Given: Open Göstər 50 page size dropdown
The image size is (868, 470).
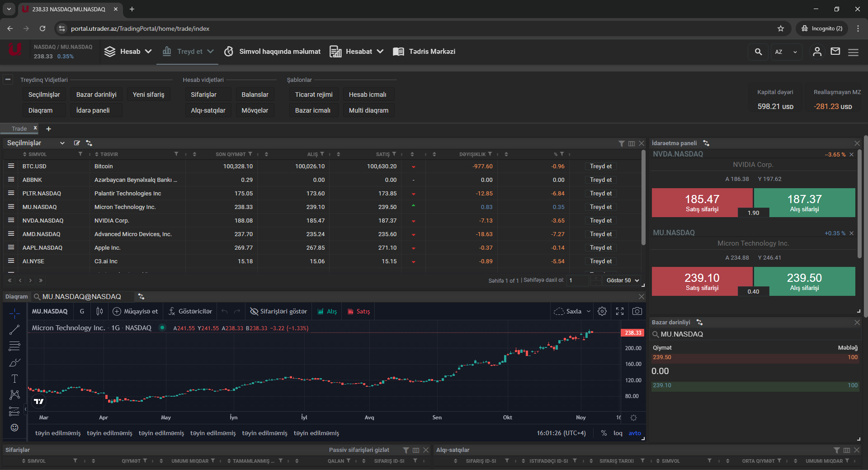Looking at the screenshot, I should (623, 280).
